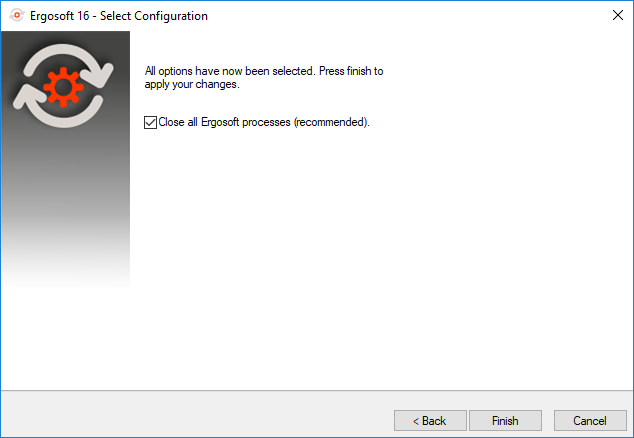Click the separator line above the buttons
This screenshot has width=634, height=438.
pyautogui.click(x=317, y=391)
